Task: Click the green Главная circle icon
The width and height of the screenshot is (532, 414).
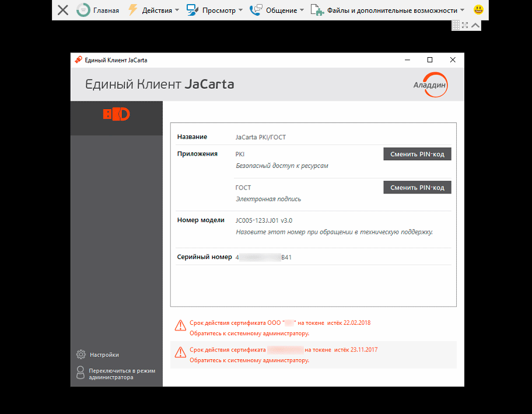Action: pyautogui.click(x=83, y=10)
